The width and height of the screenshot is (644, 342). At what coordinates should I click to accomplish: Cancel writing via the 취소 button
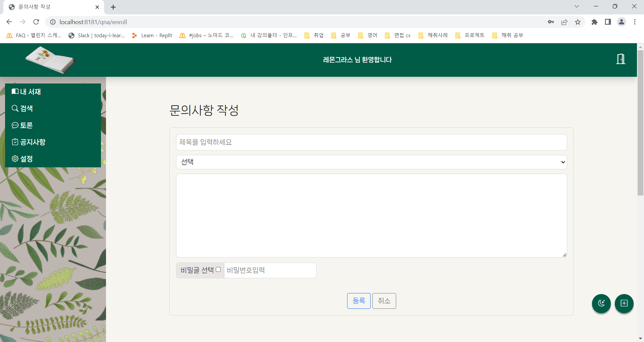click(x=384, y=301)
